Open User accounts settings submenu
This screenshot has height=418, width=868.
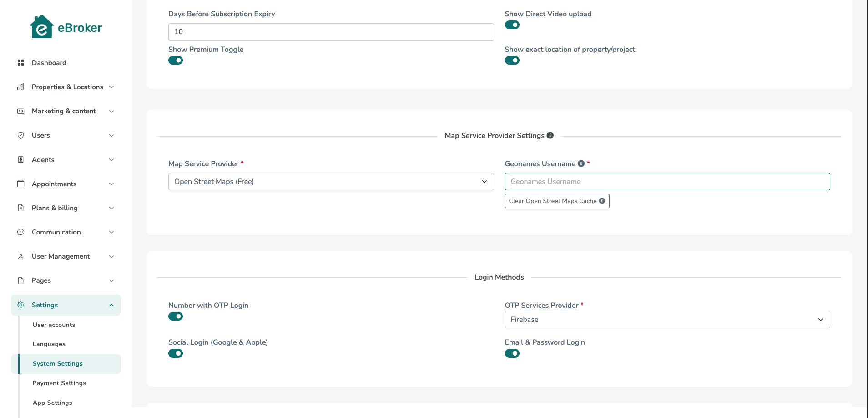54,325
